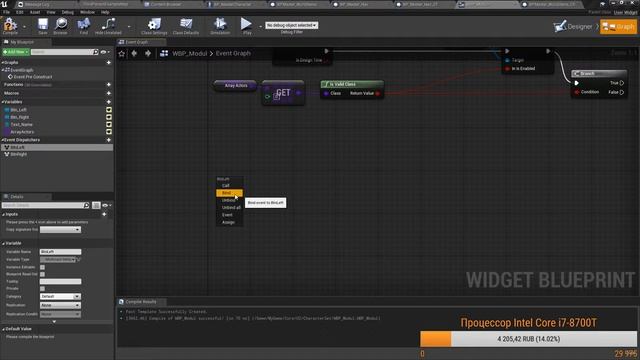This screenshot has width=640, height=360.
Task: Open My Blueprint view options eye icon
Action: point(104,52)
